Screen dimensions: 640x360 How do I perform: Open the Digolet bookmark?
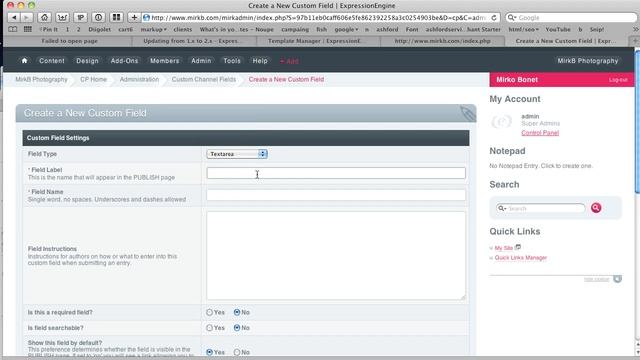[100, 29]
